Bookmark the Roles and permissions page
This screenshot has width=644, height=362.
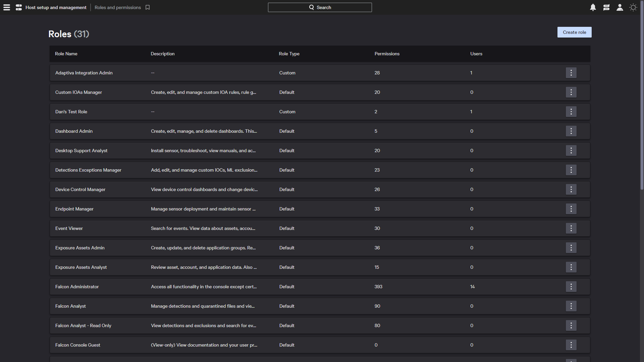click(x=148, y=7)
